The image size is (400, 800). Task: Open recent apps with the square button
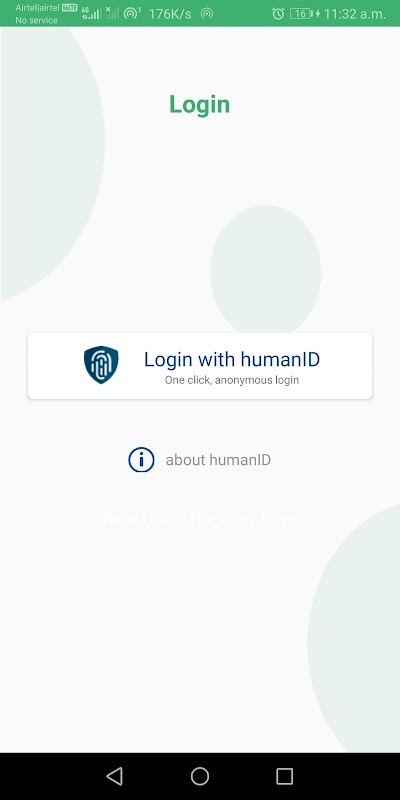point(284,776)
